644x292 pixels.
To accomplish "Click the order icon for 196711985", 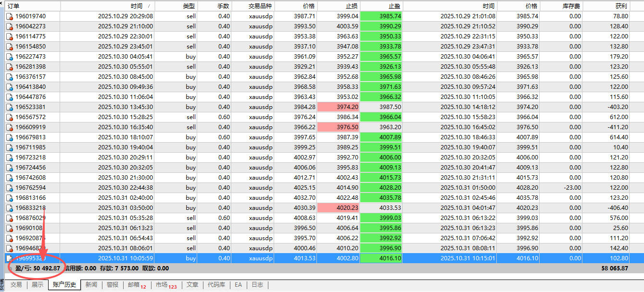I will [9, 147].
